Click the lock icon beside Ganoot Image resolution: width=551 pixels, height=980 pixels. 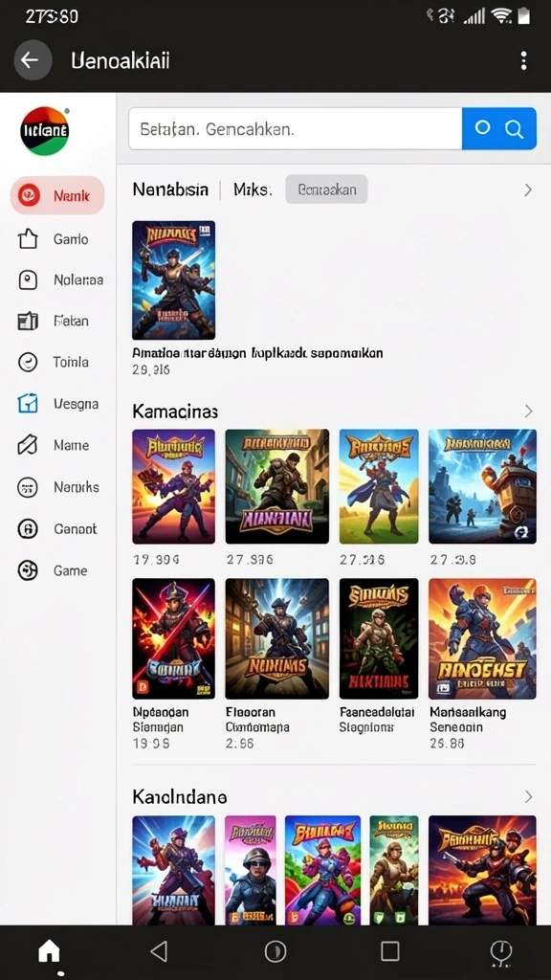pos(28,528)
